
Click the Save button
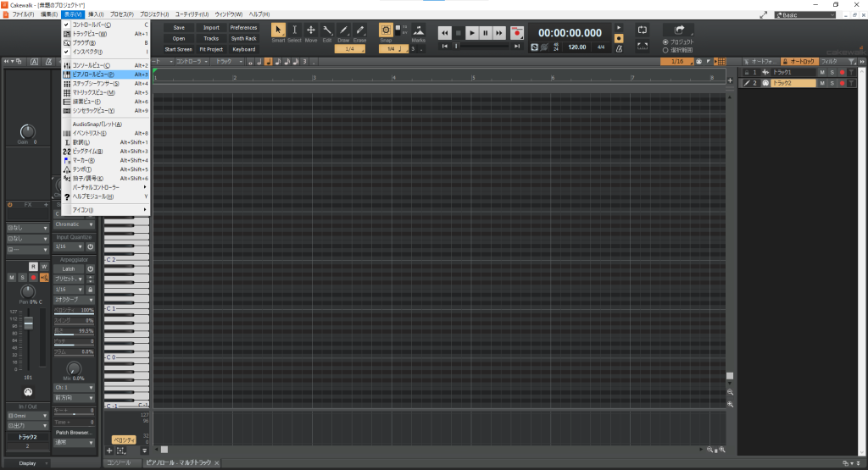coord(179,28)
